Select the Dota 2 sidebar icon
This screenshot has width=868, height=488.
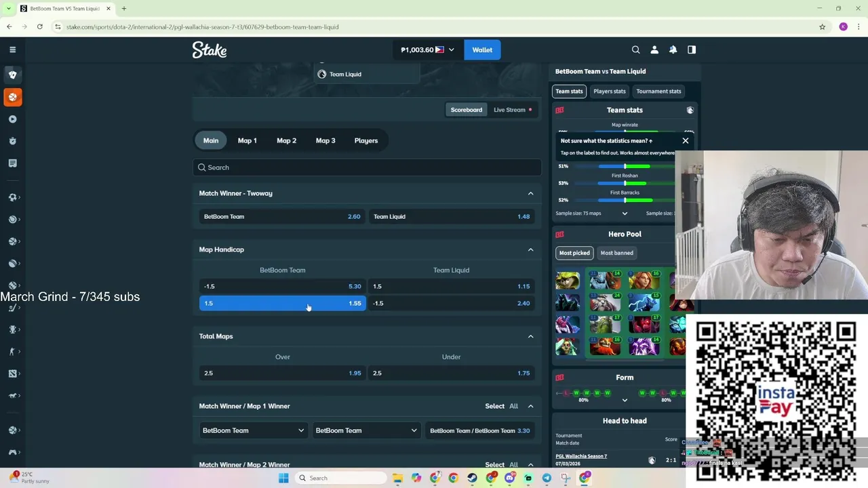[x=12, y=373]
